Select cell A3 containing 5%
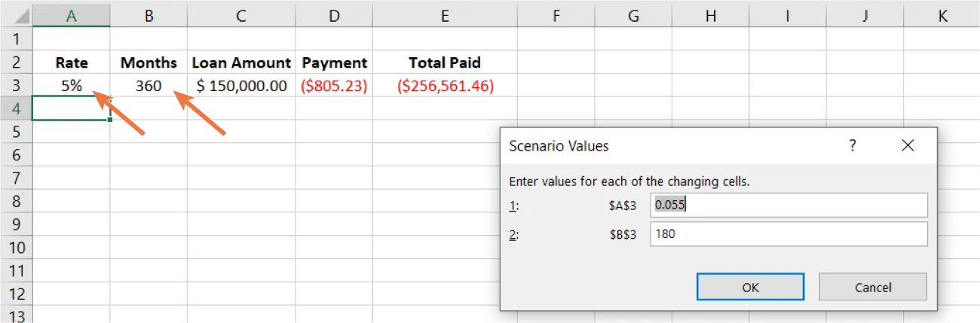This screenshot has width=980, height=323. pyautogui.click(x=72, y=86)
